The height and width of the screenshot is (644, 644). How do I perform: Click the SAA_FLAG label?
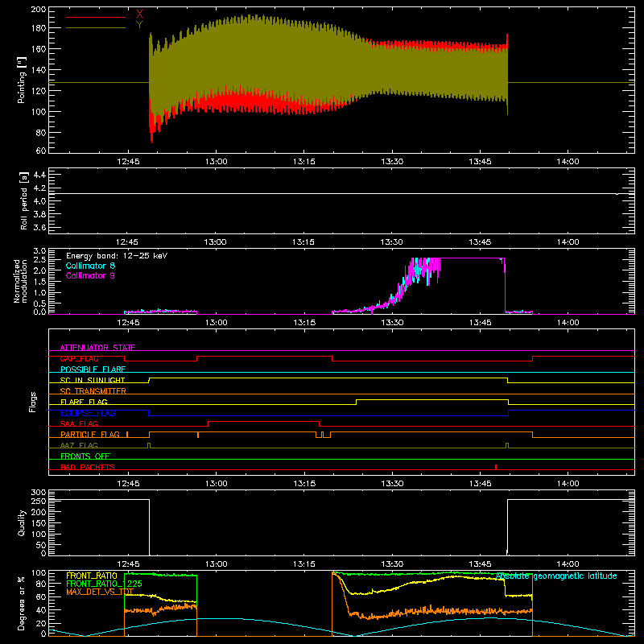[x=79, y=423]
